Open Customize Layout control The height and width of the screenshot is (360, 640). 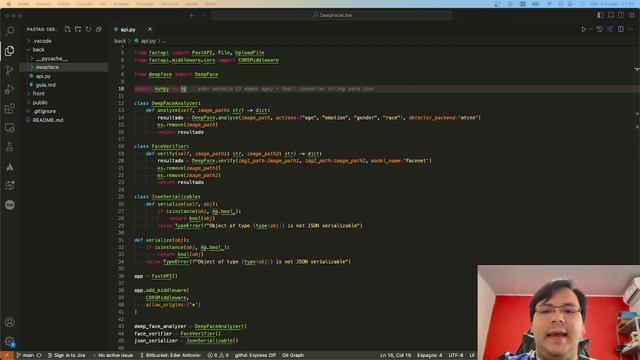coord(631,15)
